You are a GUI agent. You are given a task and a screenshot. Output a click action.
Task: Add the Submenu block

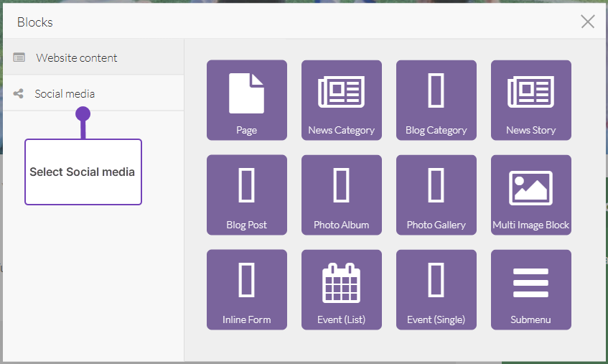(x=530, y=289)
